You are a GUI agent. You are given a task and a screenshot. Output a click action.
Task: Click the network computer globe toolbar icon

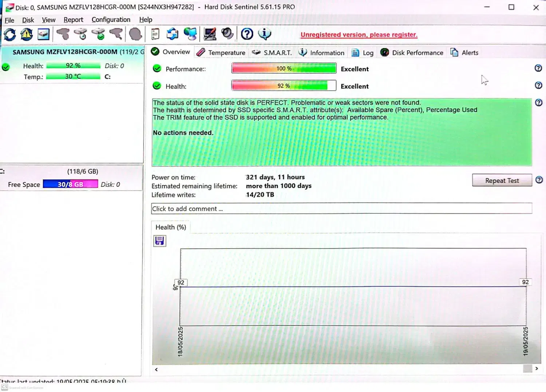click(x=190, y=34)
